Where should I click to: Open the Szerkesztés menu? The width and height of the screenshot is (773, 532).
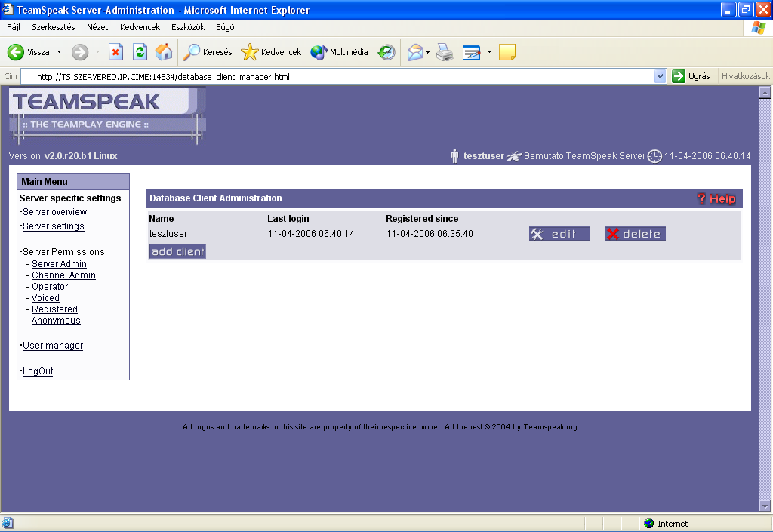point(53,27)
